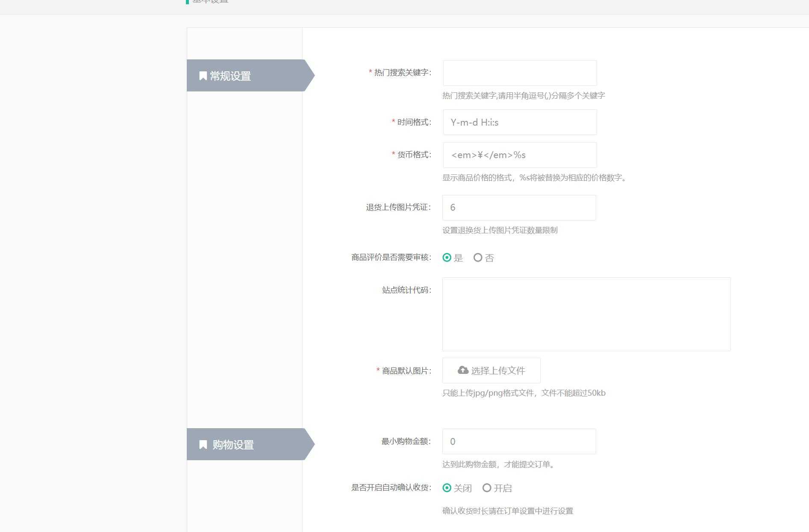Viewport: 809px width, 532px height.
Task: Click the cloud upload icon in the upload button
Action: pyautogui.click(x=463, y=370)
